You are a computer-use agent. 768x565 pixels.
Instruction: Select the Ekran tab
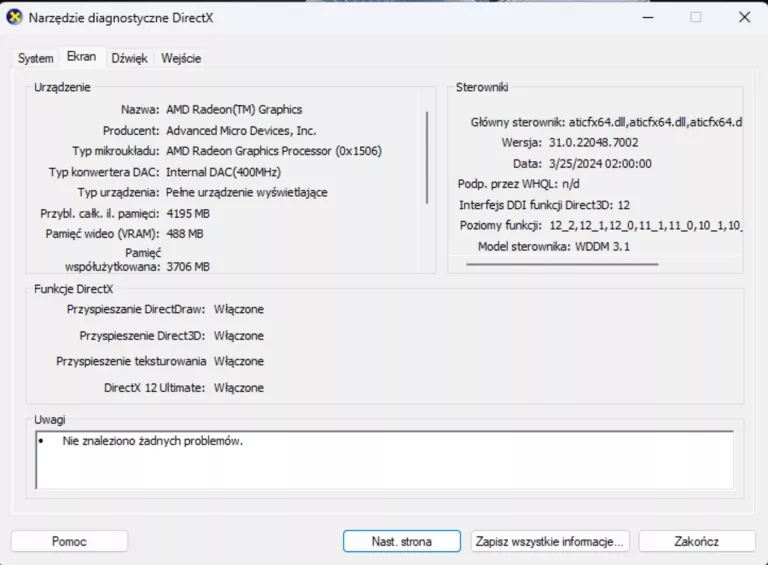tap(81, 57)
